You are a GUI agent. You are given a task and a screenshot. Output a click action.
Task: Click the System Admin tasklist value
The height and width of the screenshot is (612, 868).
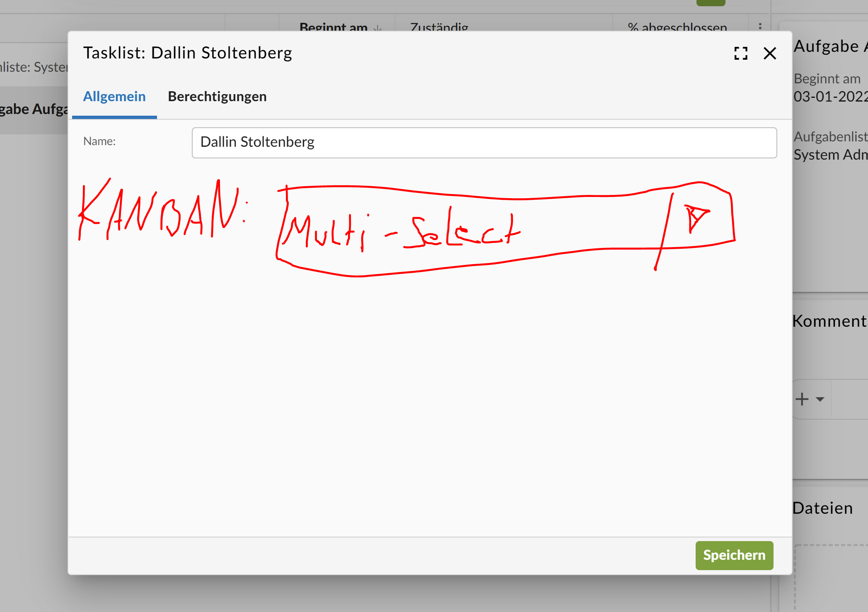830,155
